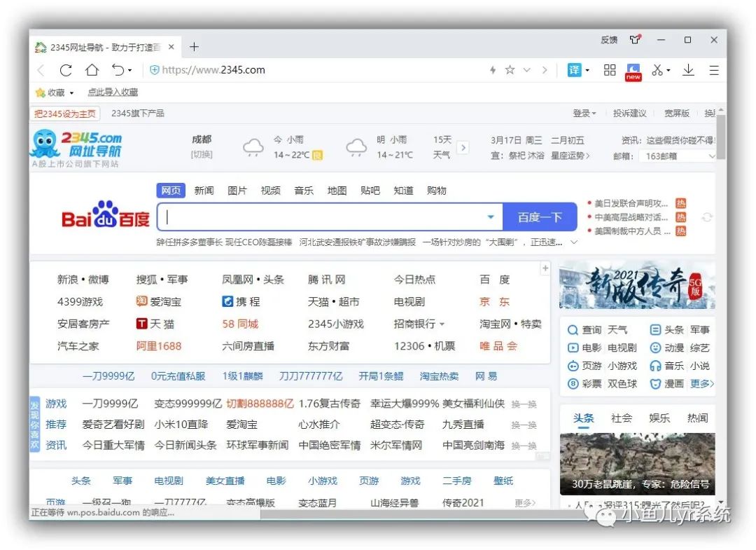Viewport: 756px width, 550px height.
Task: Open the 新版传奇 banner image
Action: [637, 286]
